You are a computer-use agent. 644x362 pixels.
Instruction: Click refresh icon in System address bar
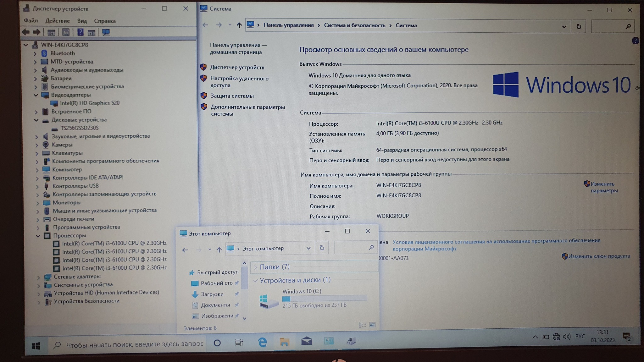coord(579,27)
